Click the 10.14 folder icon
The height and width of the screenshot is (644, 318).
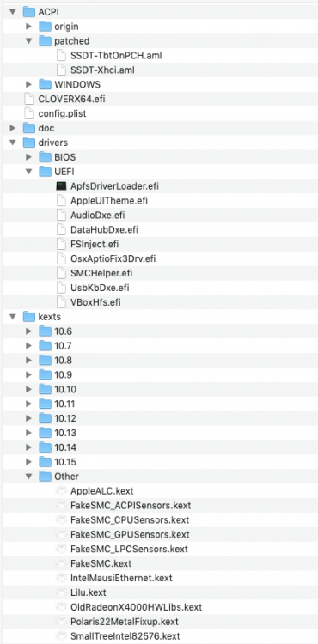[x=45, y=447]
